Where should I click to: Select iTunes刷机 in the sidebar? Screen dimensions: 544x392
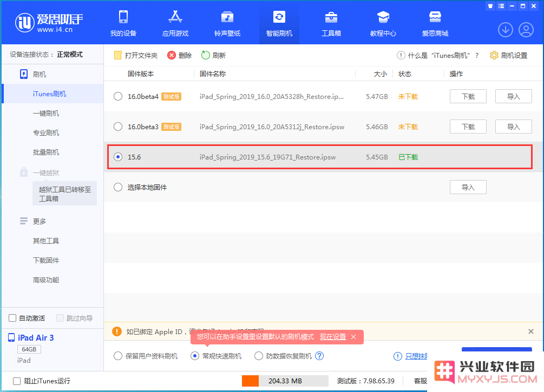pyautogui.click(x=53, y=94)
